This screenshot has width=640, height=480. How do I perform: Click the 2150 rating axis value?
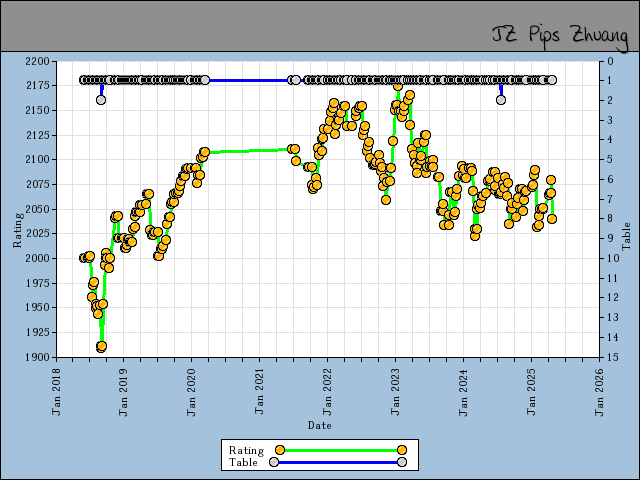click(x=37, y=110)
